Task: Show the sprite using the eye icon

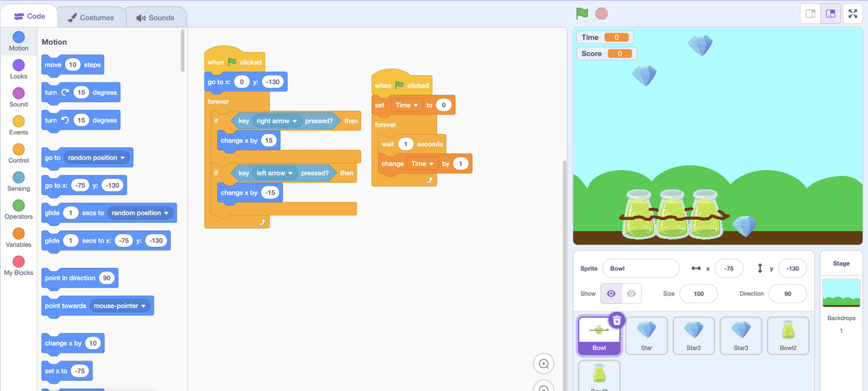Action: 611,293
